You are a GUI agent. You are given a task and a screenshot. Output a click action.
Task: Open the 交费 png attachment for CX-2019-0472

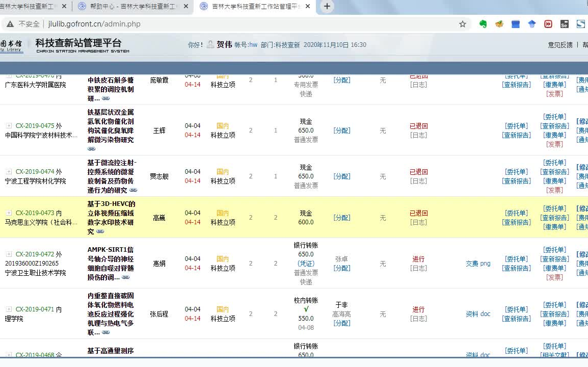pyautogui.click(x=477, y=264)
